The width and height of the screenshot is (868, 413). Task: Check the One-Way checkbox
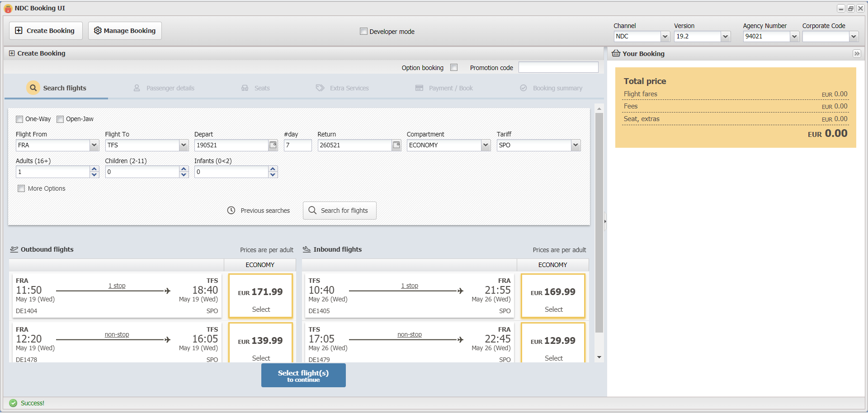[19, 119]
